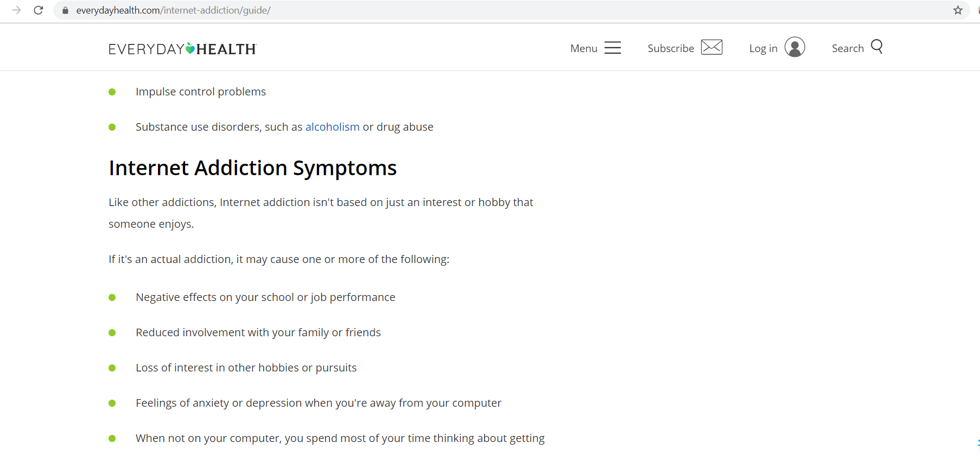Viewport: 980px width, 455px height.
Task: Click the Reduced involvement with family bullet text
Action: pyautogui.click(x=258, y=332)
